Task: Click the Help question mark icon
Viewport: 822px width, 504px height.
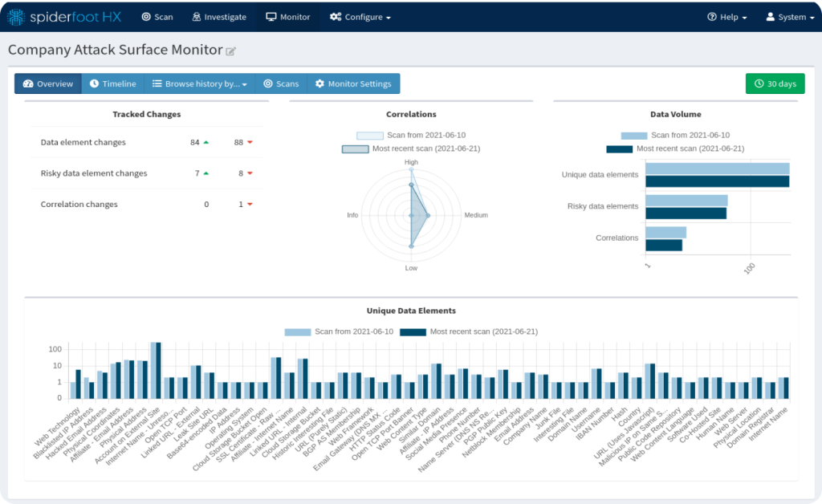Action: (x=711, y=17)
